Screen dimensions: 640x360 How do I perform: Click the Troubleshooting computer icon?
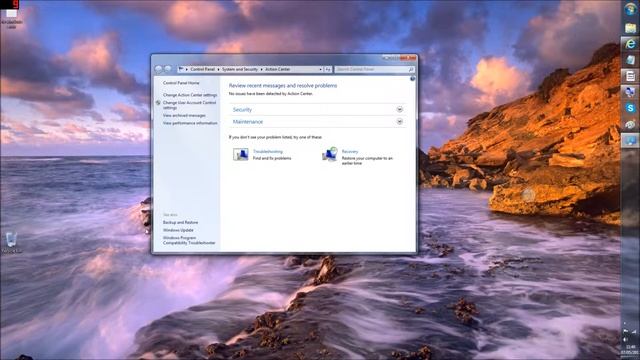[240, 154]
